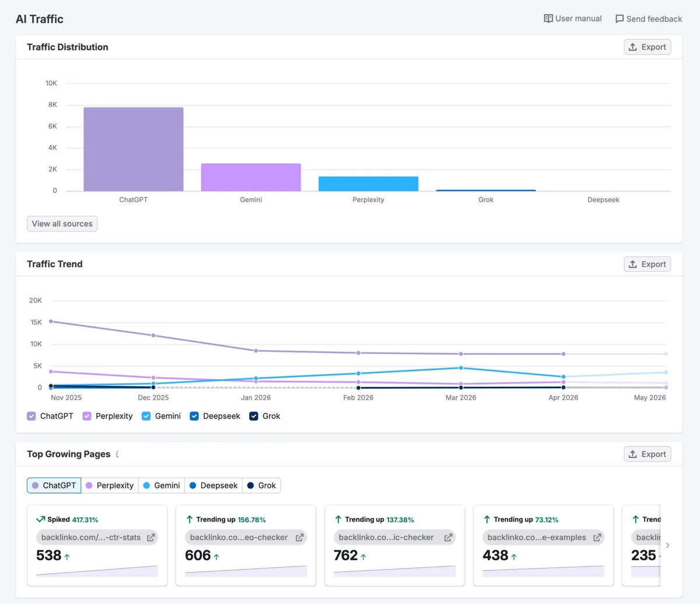This screenshot has height=604, width=700.
Task: Open the backlinko.co...e-examples page link
Action: pyautogui.click(x=544, y=537)
